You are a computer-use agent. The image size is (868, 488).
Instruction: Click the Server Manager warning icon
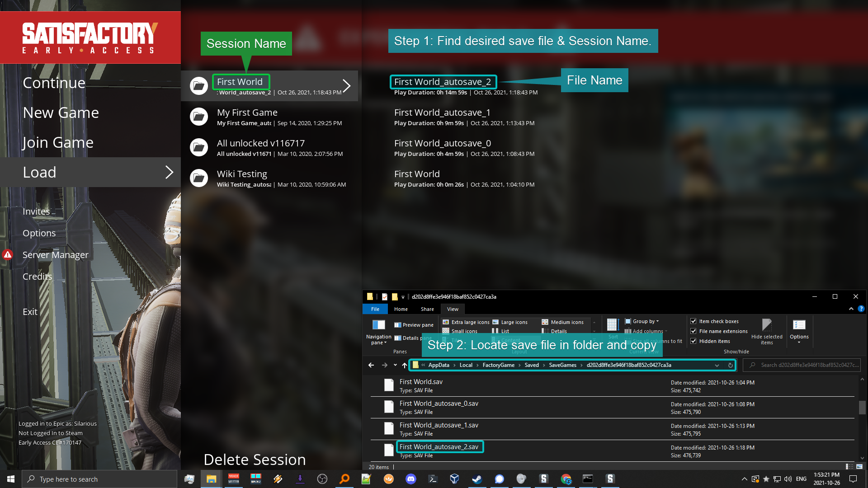click(8, 255)
